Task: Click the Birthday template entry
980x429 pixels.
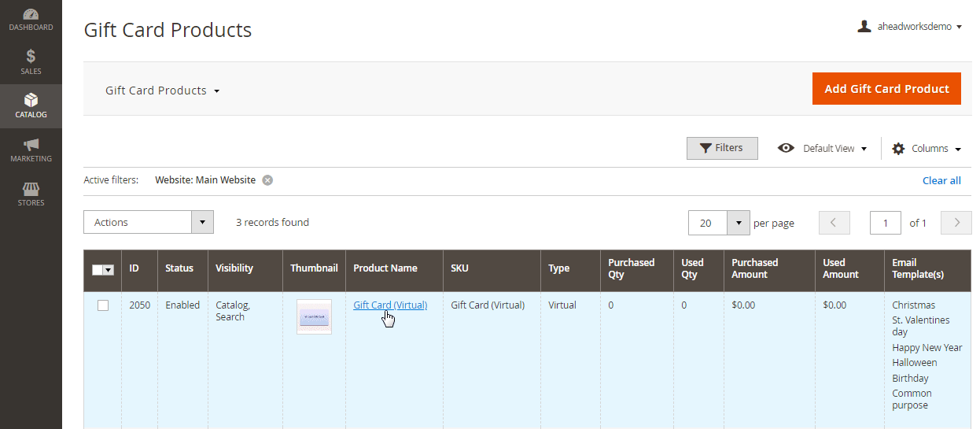Action: [911, 379]
